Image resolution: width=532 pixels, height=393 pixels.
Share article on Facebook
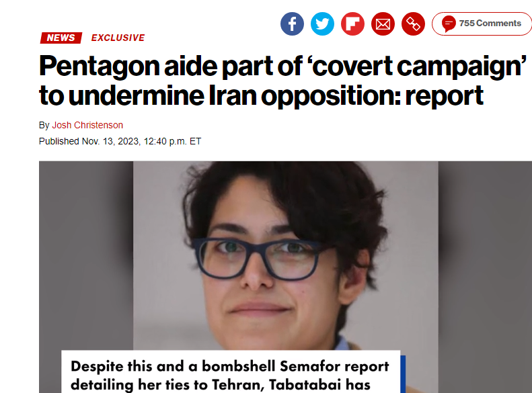(292, 24)
